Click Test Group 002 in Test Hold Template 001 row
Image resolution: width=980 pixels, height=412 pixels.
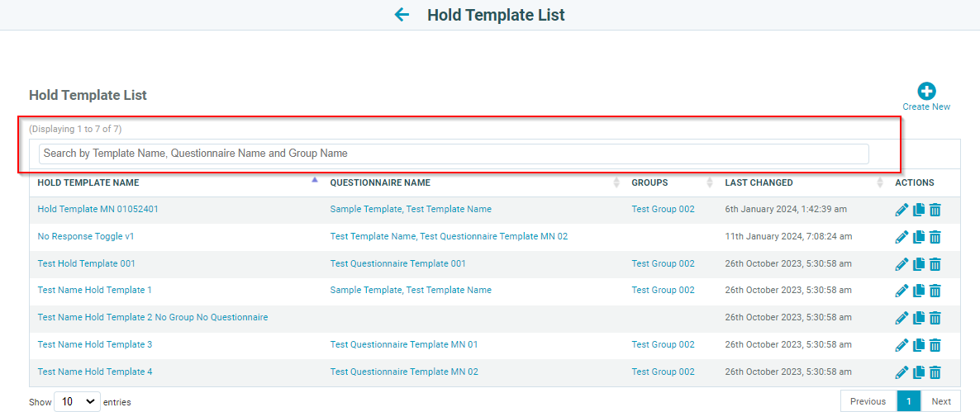pos(664,263)
